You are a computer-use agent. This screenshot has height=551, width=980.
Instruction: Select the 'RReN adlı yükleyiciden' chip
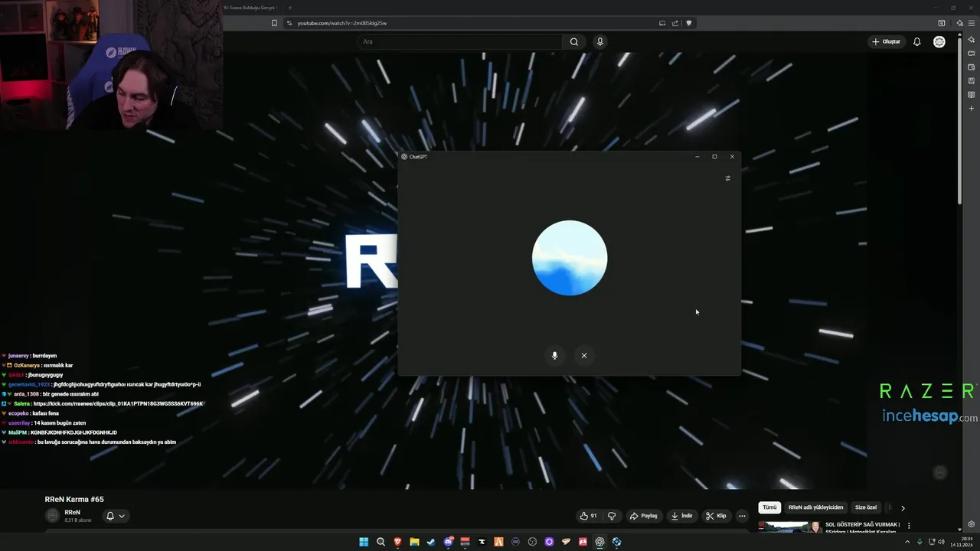click(x=815, y=507)
